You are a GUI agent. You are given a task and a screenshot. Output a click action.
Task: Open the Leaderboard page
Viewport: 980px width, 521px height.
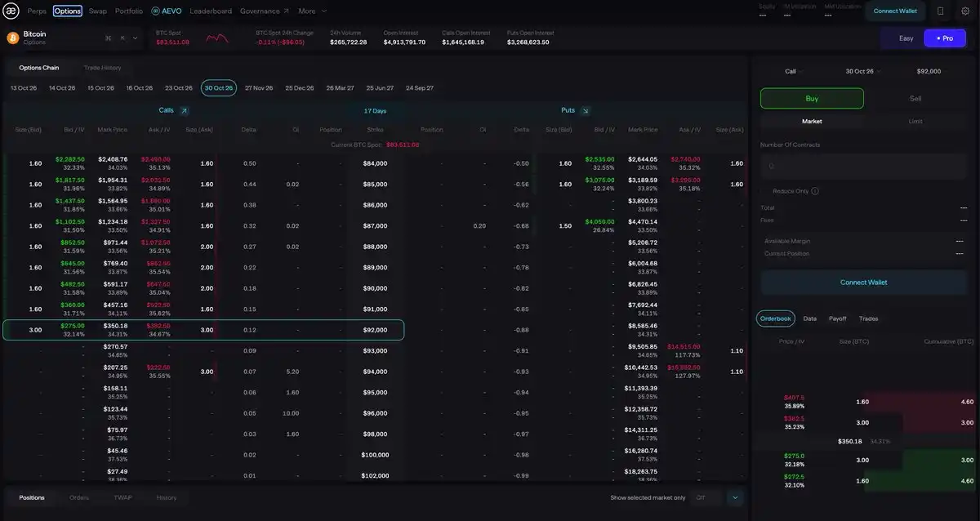click(211, 11)
